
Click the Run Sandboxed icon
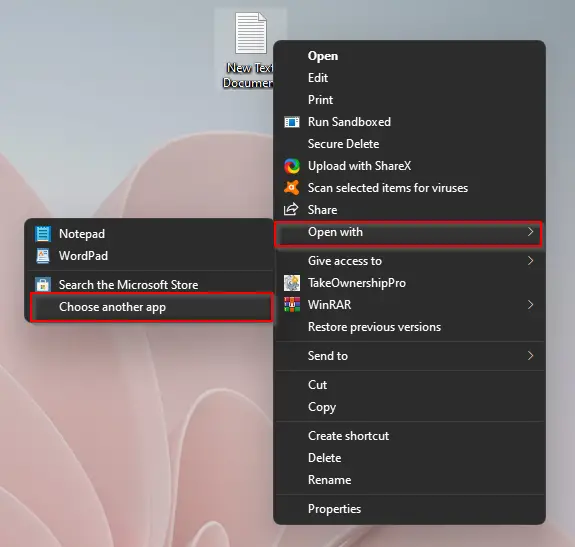click(292, 122)
